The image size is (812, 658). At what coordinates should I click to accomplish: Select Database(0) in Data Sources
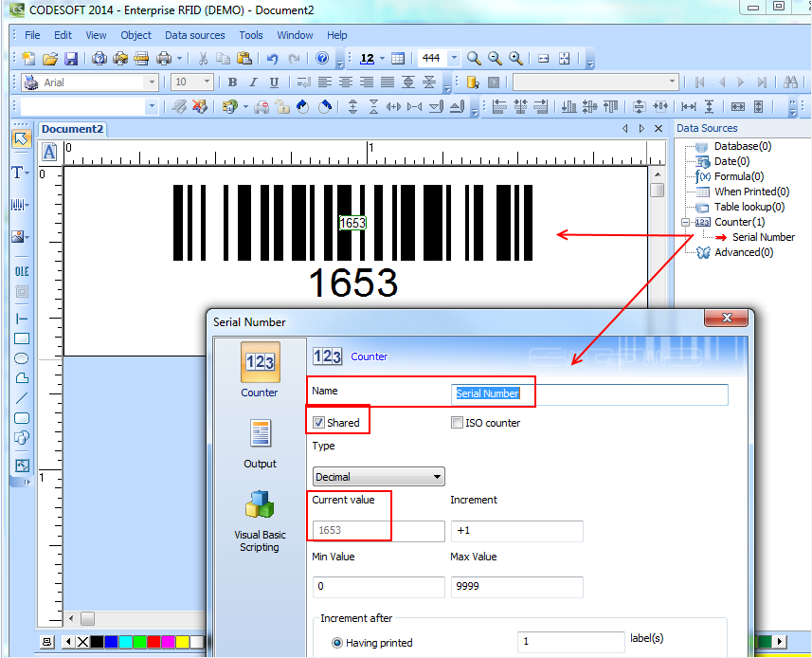(x=743, y=146)
